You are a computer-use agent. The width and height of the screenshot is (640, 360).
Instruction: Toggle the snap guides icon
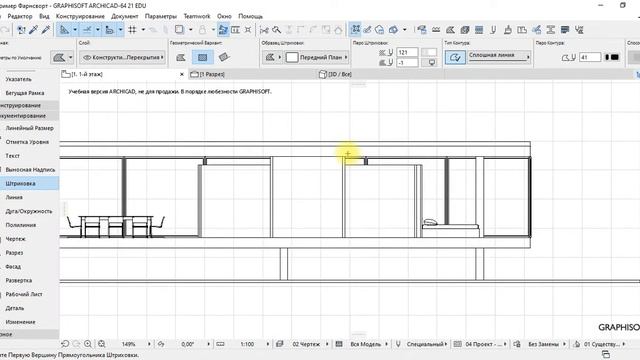coord(87,30)
